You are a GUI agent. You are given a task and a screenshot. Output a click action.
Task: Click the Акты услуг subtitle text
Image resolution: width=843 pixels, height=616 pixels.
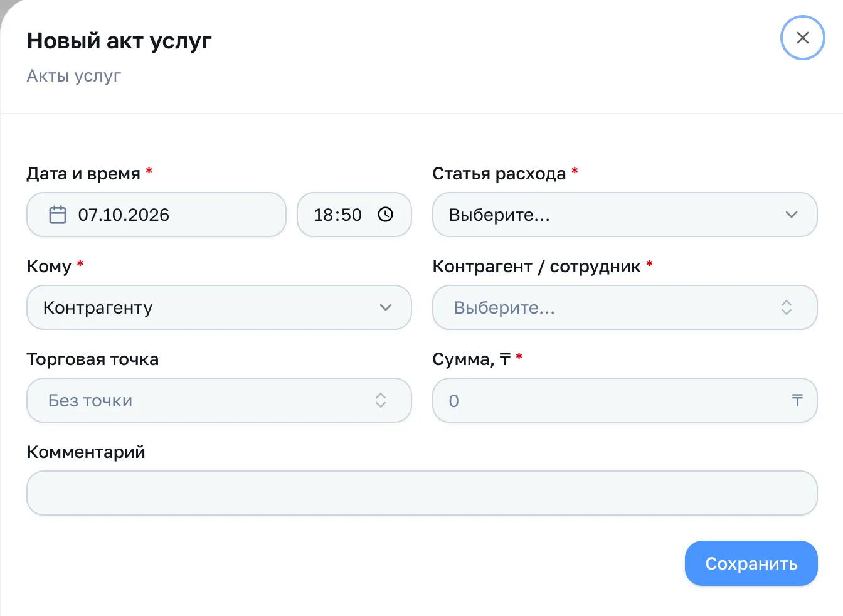click(x=74, y=76)
